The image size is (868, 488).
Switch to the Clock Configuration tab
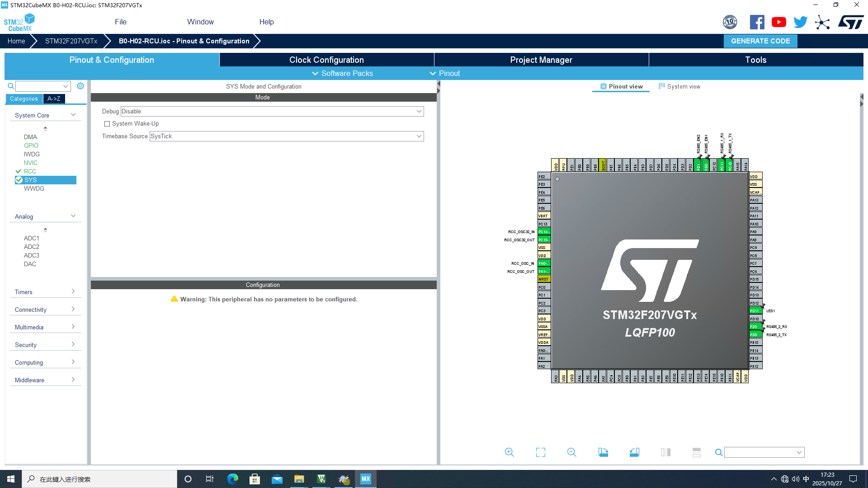326,60
